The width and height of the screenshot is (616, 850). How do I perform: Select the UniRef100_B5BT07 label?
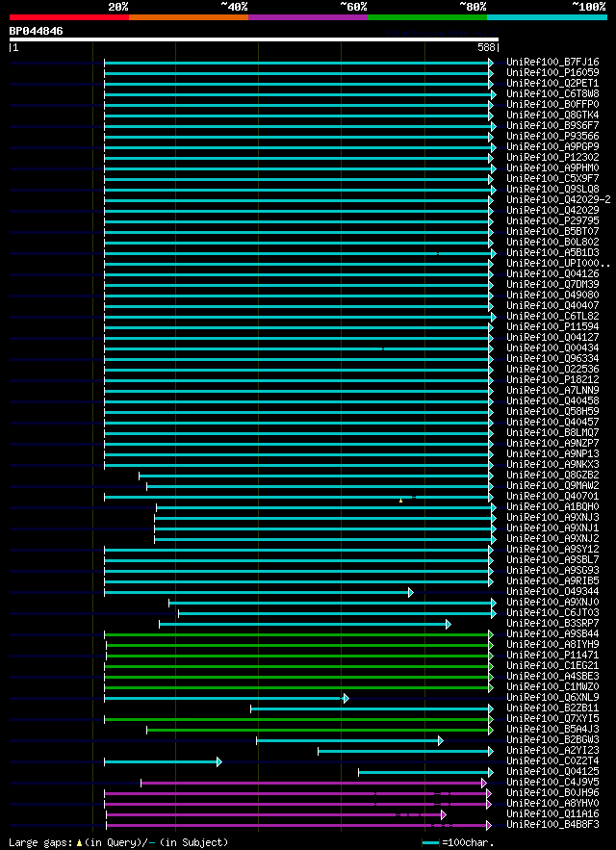point(552,232)
